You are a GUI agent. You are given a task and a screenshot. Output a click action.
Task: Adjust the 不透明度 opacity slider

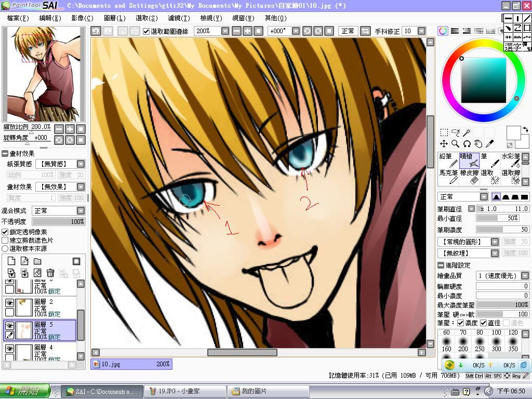click(x=58, y=221)
